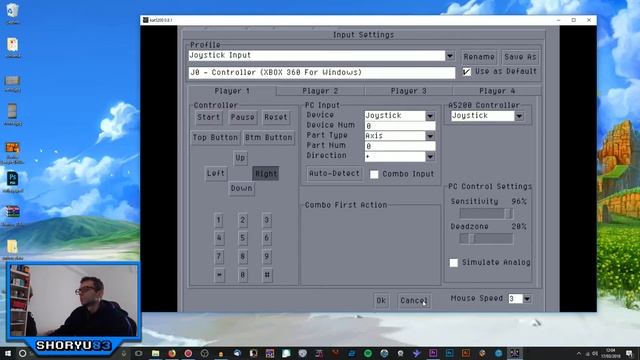Select the controller Reset button mapping
Viewport: 640px width, 360px height.
point(276,117)
